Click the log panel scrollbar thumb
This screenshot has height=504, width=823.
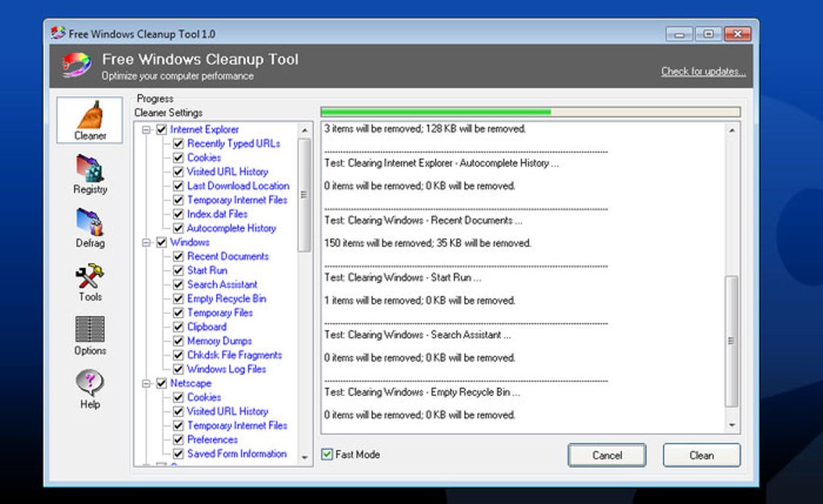(x=732, y=341)
